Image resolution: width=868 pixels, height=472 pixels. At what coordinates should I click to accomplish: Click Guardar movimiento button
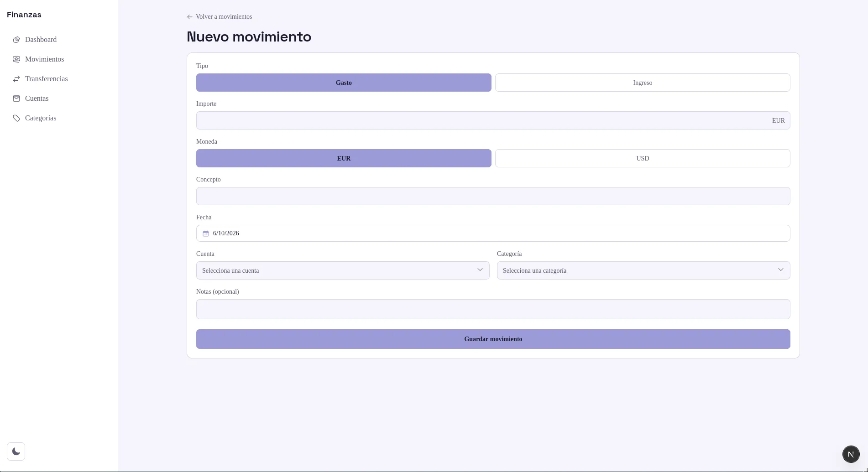tap(493, 339)
